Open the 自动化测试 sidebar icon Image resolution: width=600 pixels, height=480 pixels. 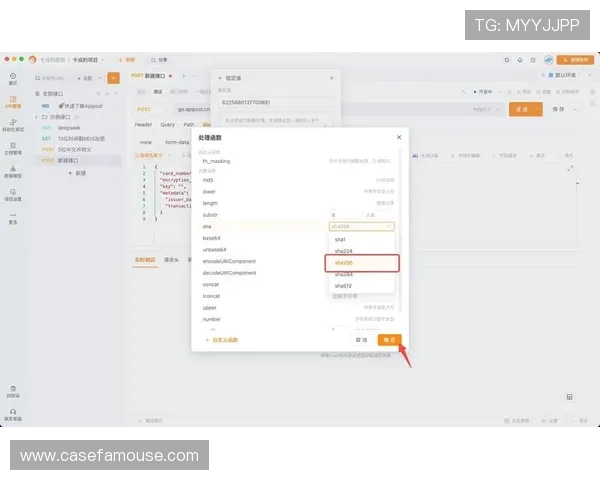[13, 126]
